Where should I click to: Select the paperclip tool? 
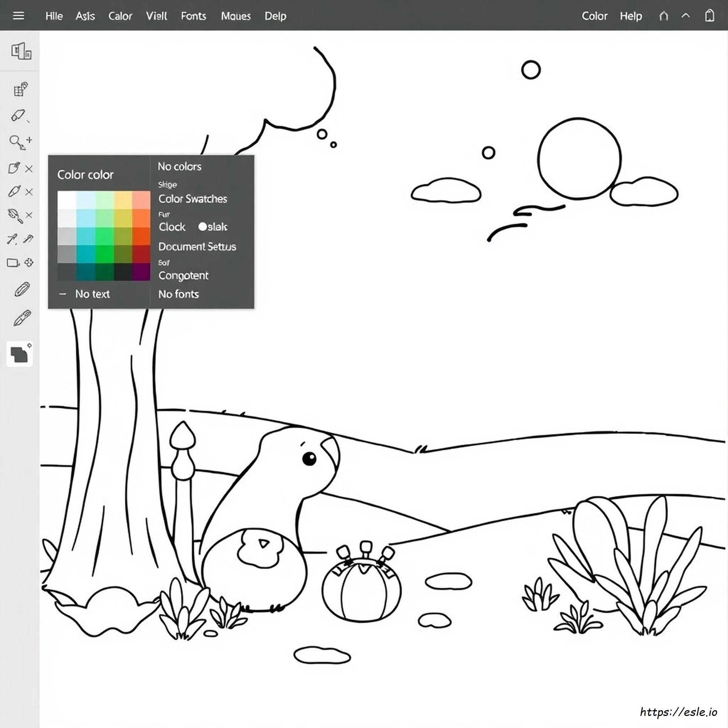pyautogui.click(x=22, y=289)
